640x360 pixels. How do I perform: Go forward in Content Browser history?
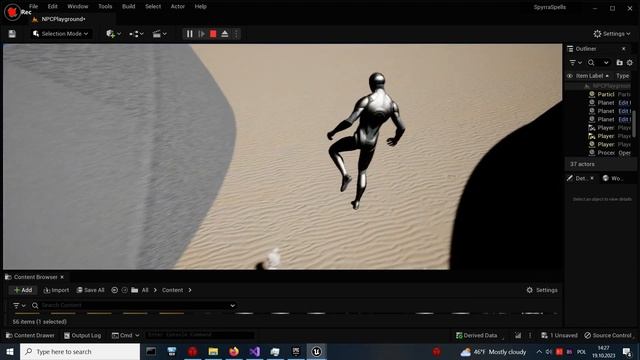pyautogui.click(x=124, y=290)
